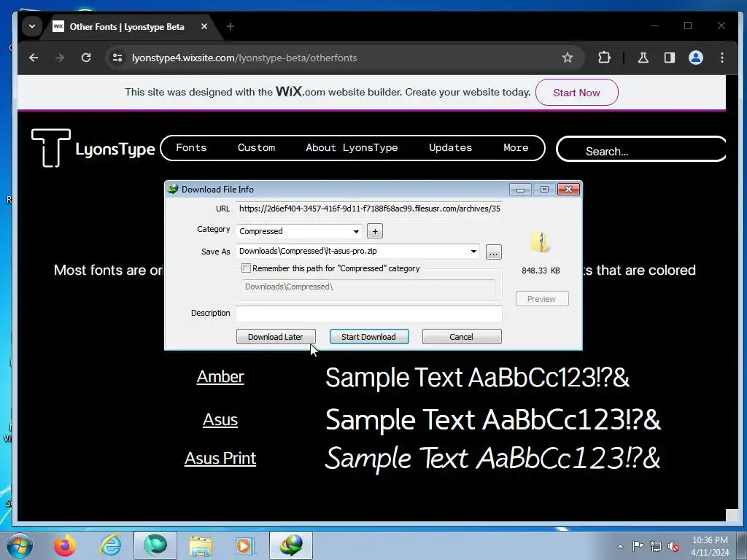Open the Chrome three-dot menu
This screenshot has width=747, height=560.
tap(722, 58)
